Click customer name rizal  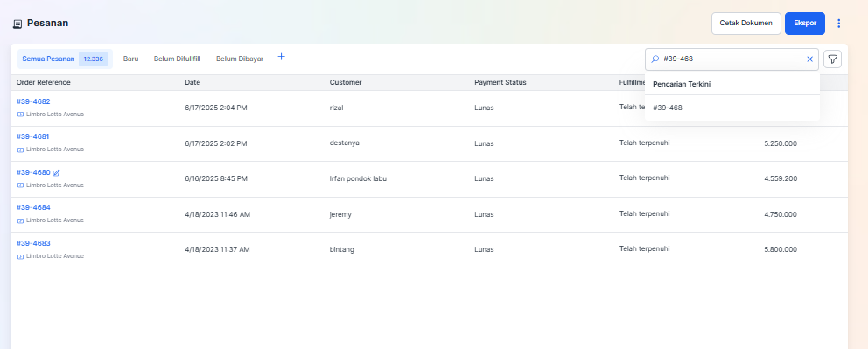(337, 108)
